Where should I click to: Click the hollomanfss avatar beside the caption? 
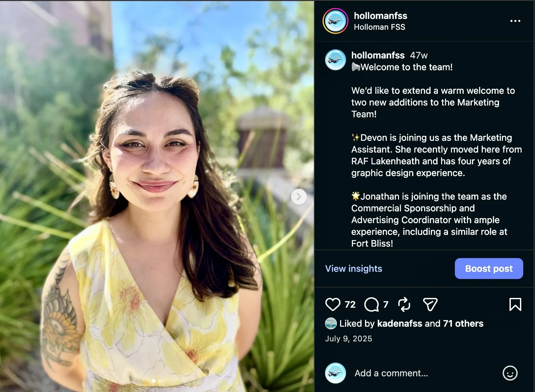[336, 60]
